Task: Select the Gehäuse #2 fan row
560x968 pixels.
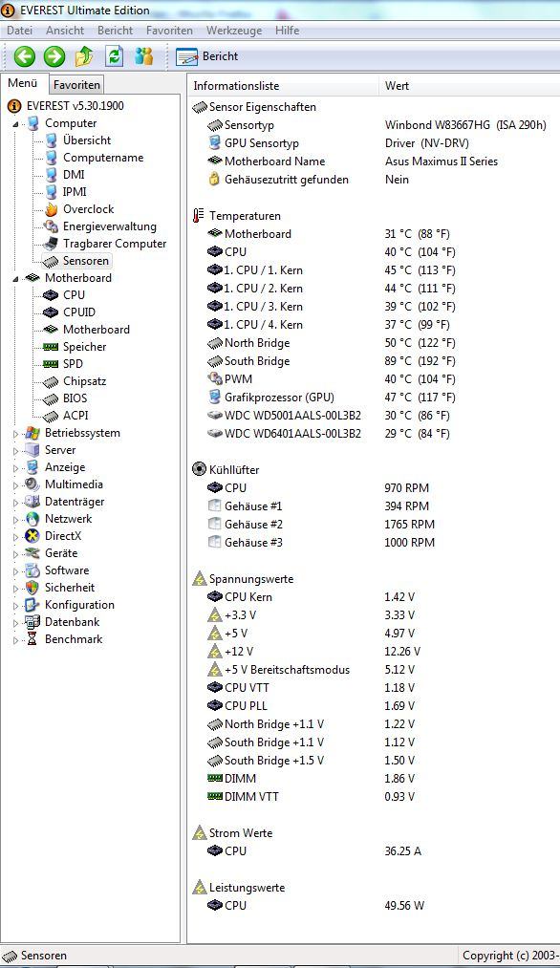Action: pyautogui.click(x=374, y=525)
